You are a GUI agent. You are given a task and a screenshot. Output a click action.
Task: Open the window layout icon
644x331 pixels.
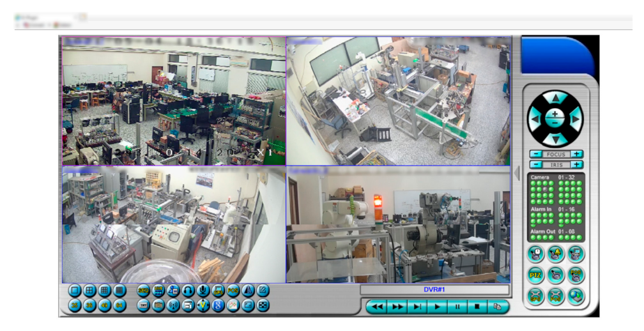pyautogui.click(x=188, y=305)
